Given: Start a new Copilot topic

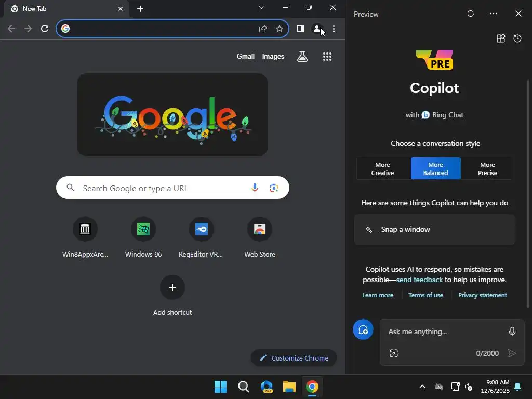Looking at the screenshot, I should pyautogui.click(x=363, y=329).
